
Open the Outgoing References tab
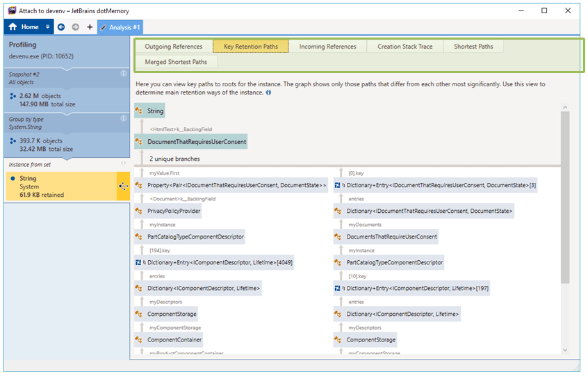(x=173, y=47)
